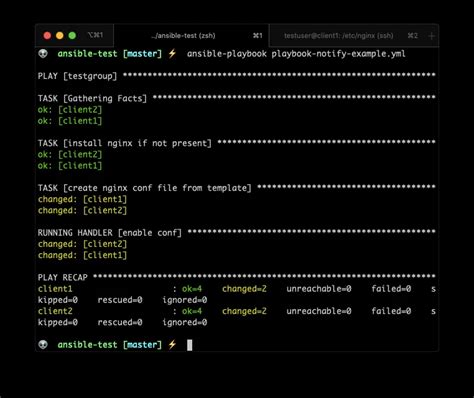Click 'ok: [client2]' under install nginx task
Screen dimensions: 474x398
click(x=70, y=155)
